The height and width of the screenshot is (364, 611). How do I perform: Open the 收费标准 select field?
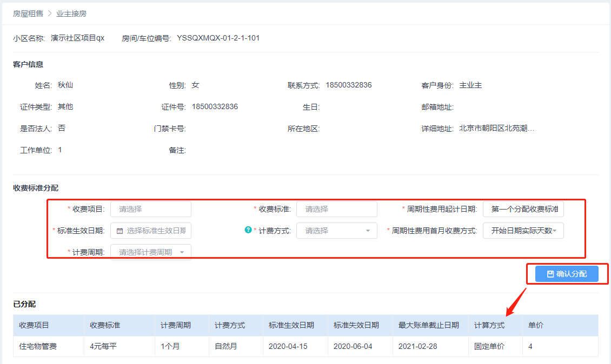pyautogui.click(x=337, y=209)
